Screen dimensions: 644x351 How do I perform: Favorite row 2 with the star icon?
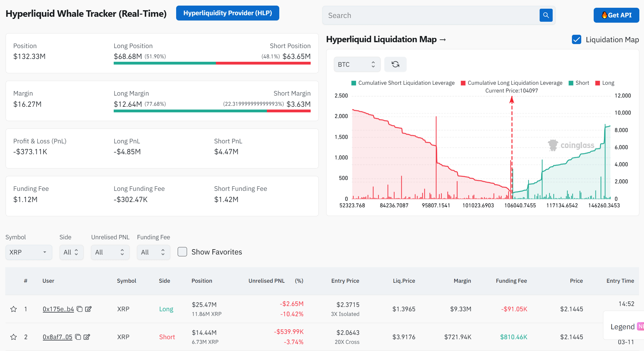tap(13, 337)
